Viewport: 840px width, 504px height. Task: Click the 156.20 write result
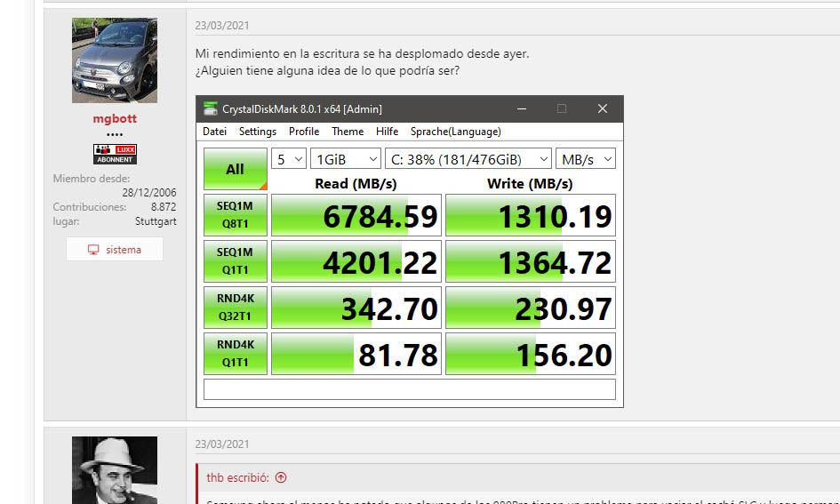pyautogui.click(x=531, y=354)
